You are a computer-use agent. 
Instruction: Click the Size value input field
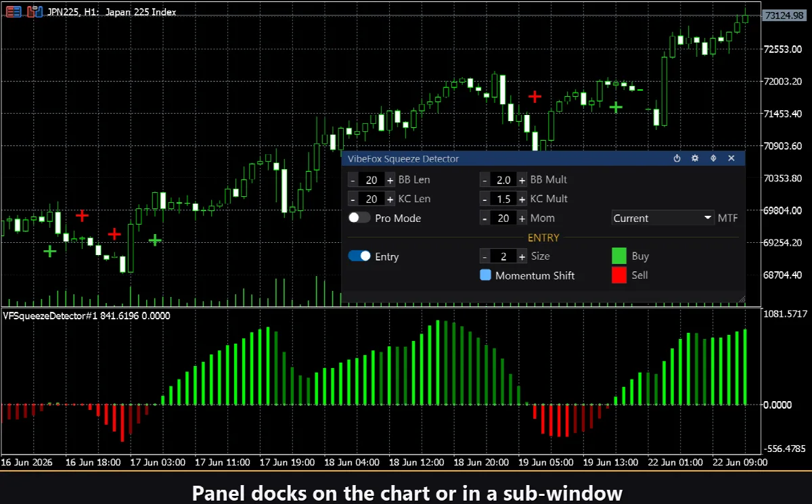[x=503, y=256]
